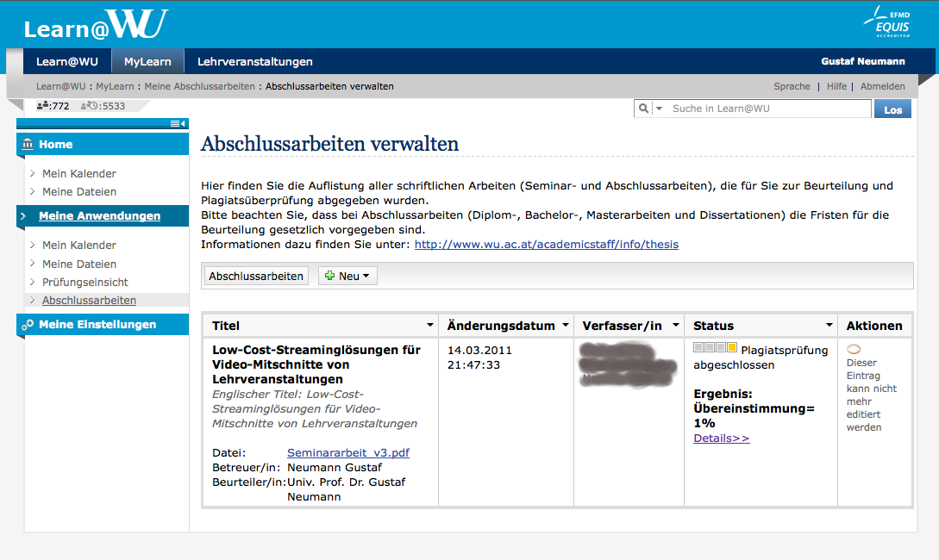Screen dimensions: 939x560
Task: Click the Home building icon
Action: (x=28, y=144)
